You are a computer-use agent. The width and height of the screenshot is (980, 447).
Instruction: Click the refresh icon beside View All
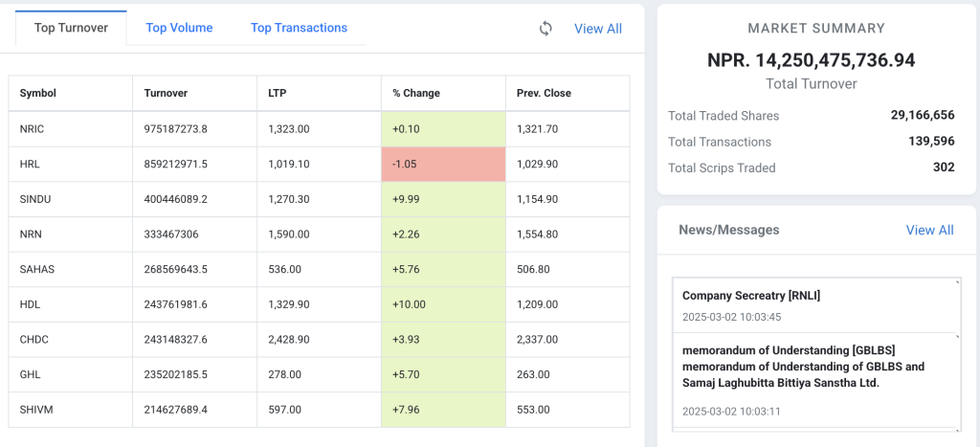[546, 29]
